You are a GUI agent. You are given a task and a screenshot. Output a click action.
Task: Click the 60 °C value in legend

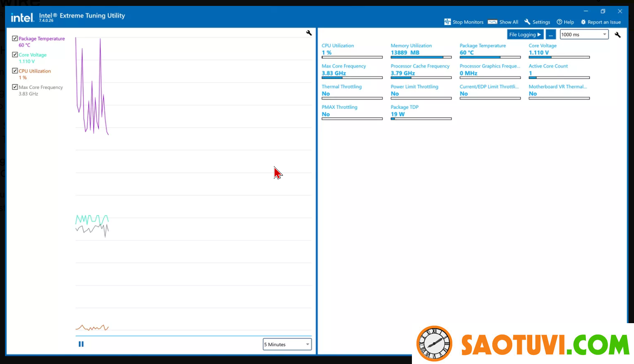[25, 45]
